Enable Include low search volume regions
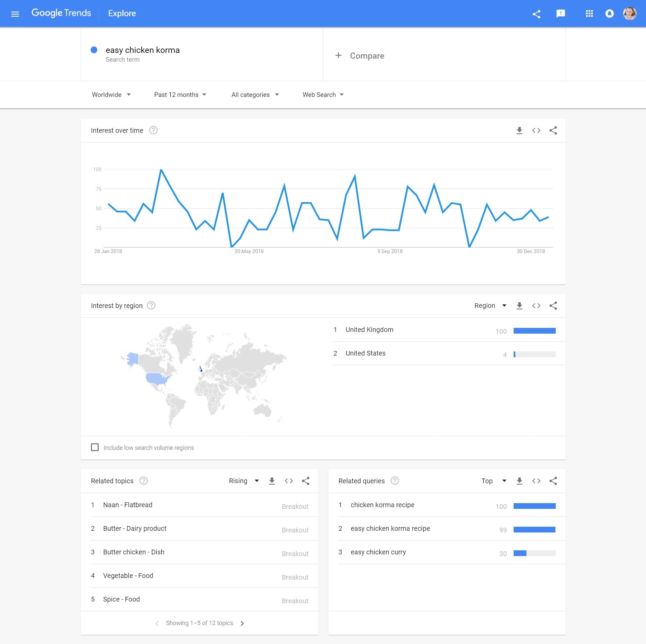Image resolution: width=646 pixels, height=644 pixels. click(x=95, y=447)
